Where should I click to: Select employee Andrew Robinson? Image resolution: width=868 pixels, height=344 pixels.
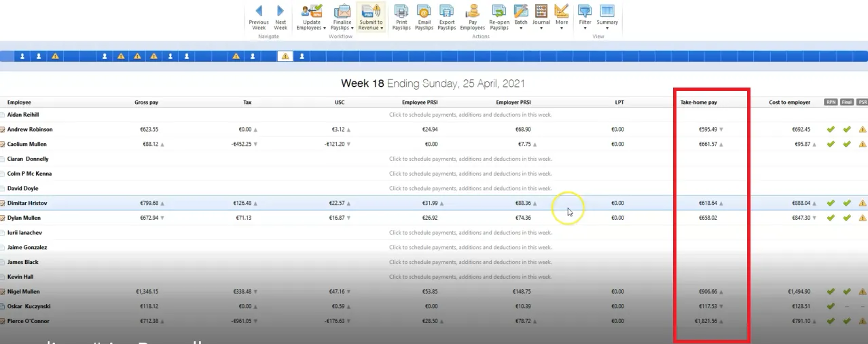pyautogui.click(x=30, y=129)
